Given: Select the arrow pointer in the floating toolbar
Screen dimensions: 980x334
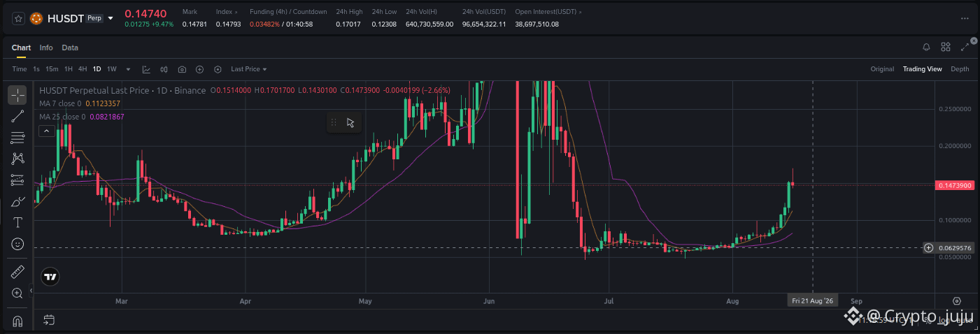Looking at the screenshot, I should pos(350,123).
